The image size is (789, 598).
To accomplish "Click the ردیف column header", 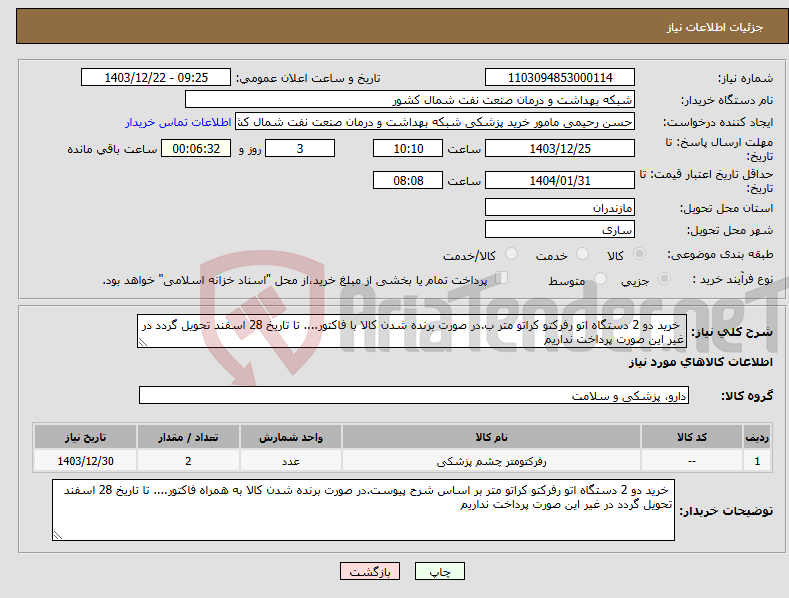I will point(757,437).
